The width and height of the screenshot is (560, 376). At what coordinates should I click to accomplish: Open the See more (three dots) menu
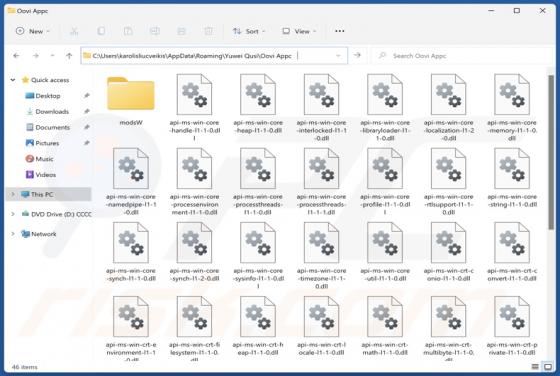coord(340,31)
